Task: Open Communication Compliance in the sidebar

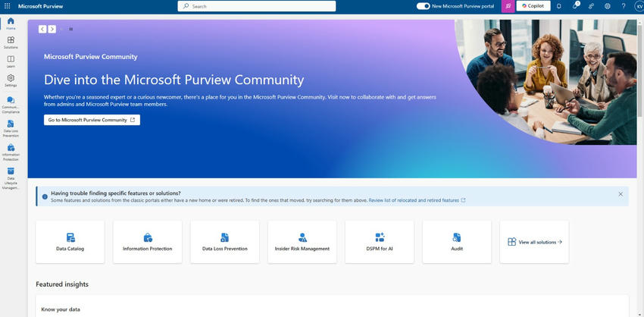Action: click(x=11, y=105)
